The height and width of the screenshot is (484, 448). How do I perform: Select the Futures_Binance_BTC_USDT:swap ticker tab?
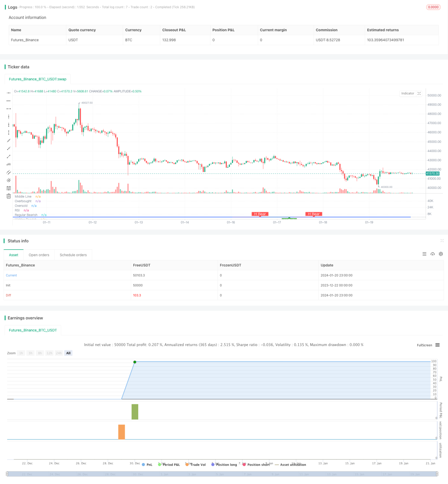[x=38, y=79]
